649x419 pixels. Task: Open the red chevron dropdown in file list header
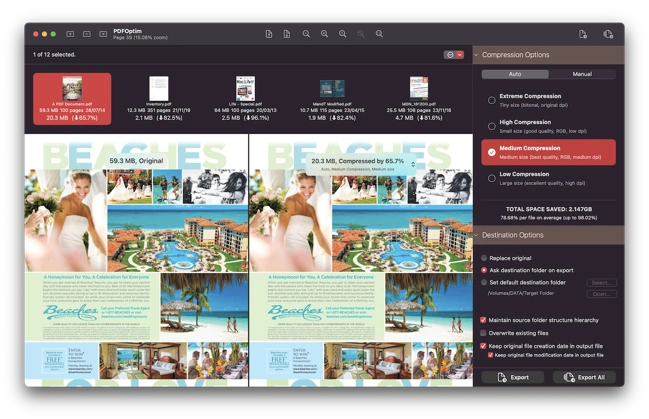tap(459, 55)
